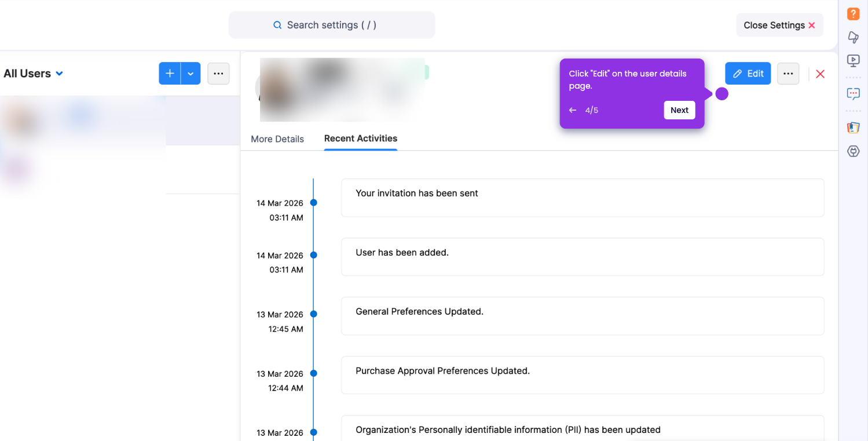Click the Edit button for the user

click(x=748, y=74)
